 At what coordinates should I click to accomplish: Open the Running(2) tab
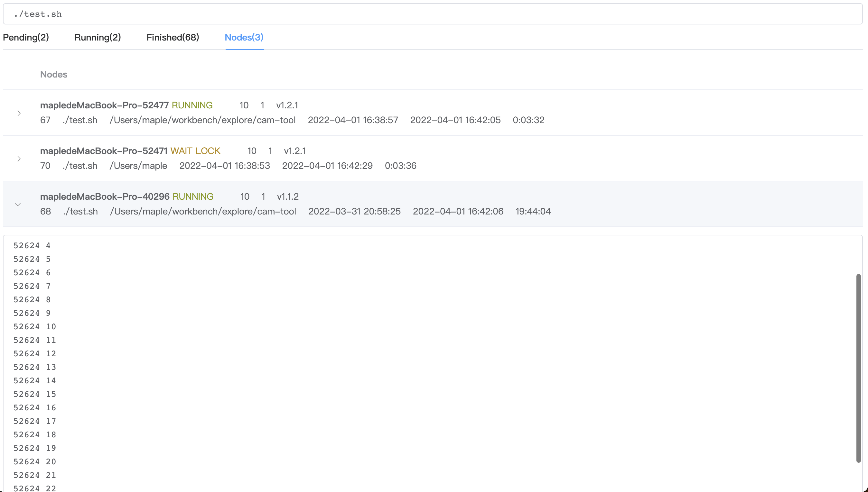(x=98, y=38)
